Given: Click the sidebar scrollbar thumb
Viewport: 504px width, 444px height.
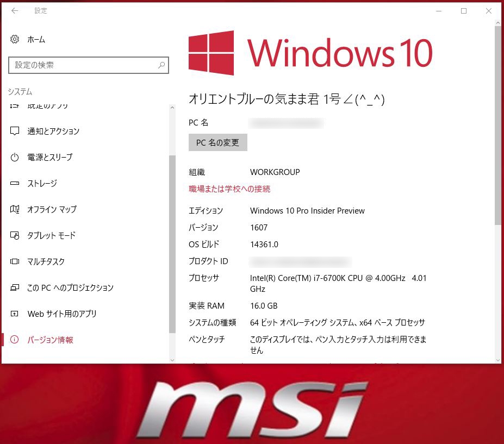Looking at the screenshot, I should [172, 244].
